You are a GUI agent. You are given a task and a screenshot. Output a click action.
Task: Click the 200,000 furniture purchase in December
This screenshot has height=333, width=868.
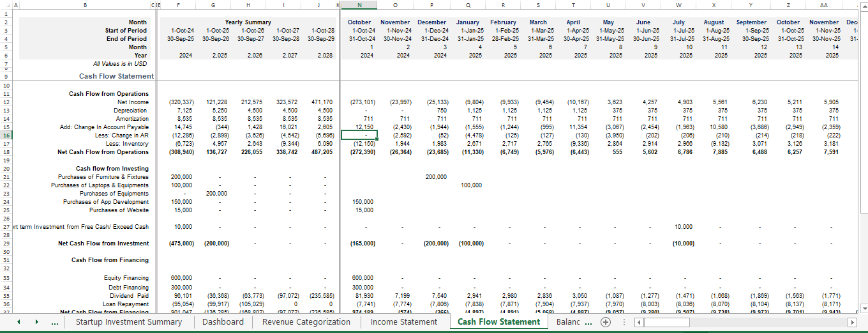[436, 177]
